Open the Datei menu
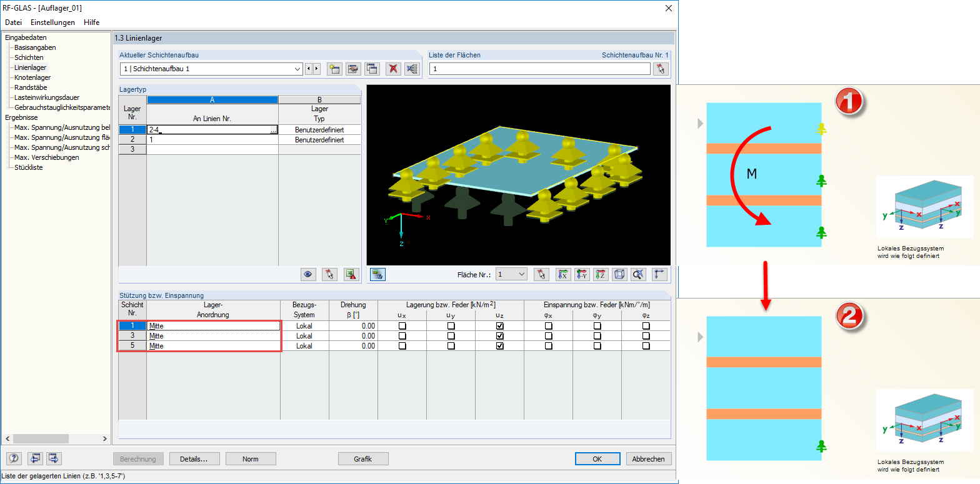Image resolution: width=980 pixels, height=484 pixels. (x=13, y=22)
